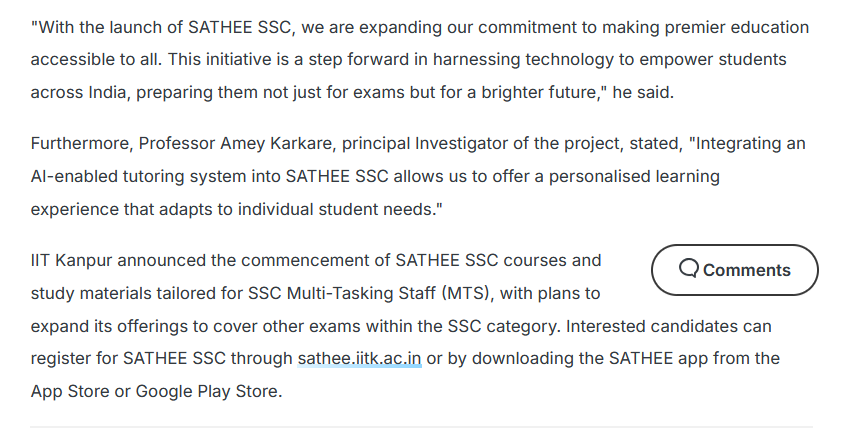Open the Comments button

tap(734, 270)
